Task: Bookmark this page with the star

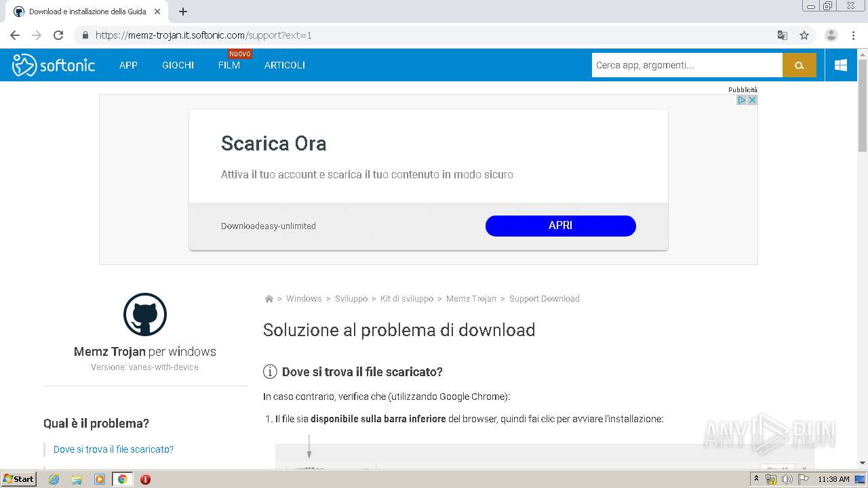Action: click(x=804, y=35)
